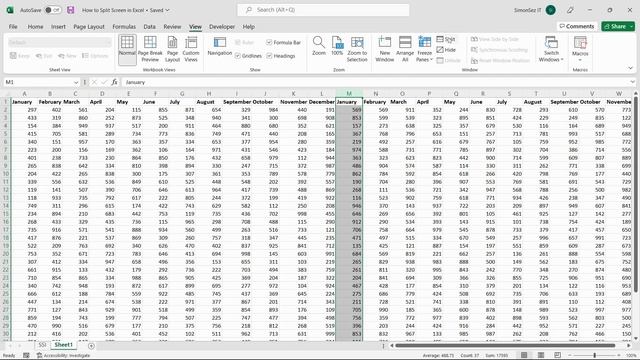Click the Name Box showing M1
The image size is (640, 360).
point(38,82)
